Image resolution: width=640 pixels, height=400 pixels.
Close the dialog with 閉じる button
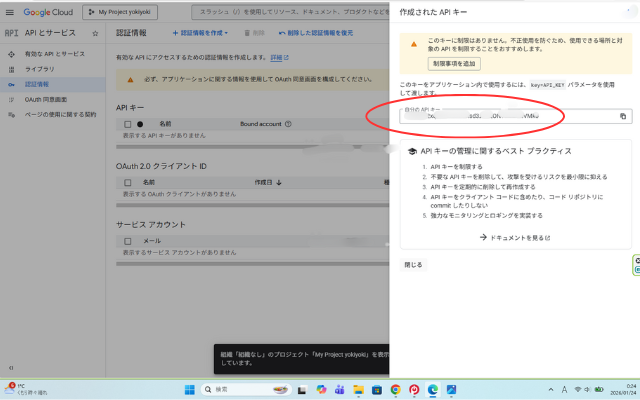click(413, 265)
